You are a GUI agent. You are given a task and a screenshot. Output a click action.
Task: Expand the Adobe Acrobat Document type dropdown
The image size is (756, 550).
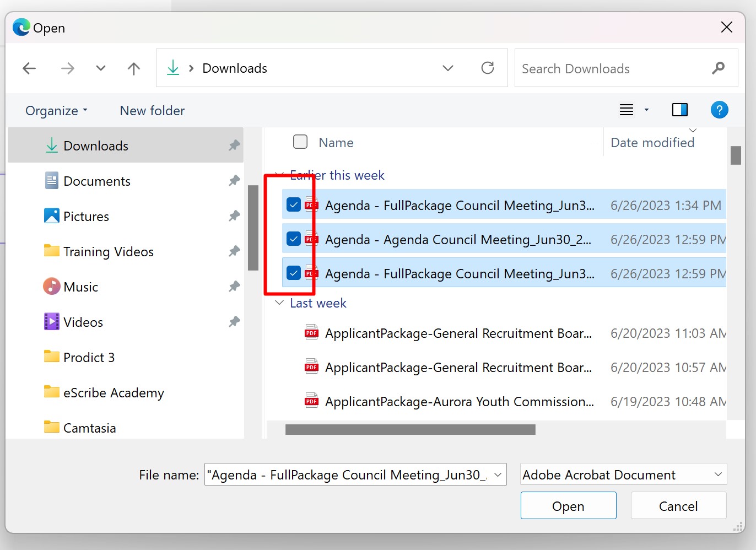(x=717, y=474)
